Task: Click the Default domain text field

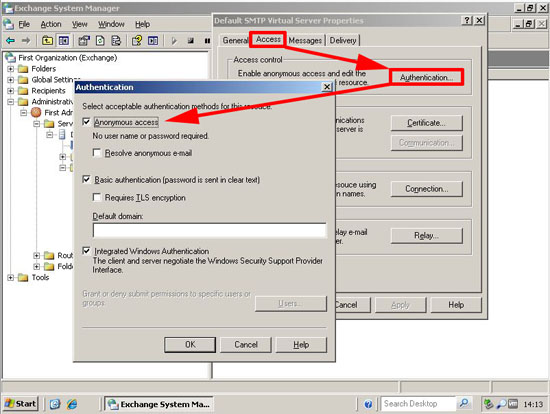Action: pyautogui.click(x=210, y=230)
